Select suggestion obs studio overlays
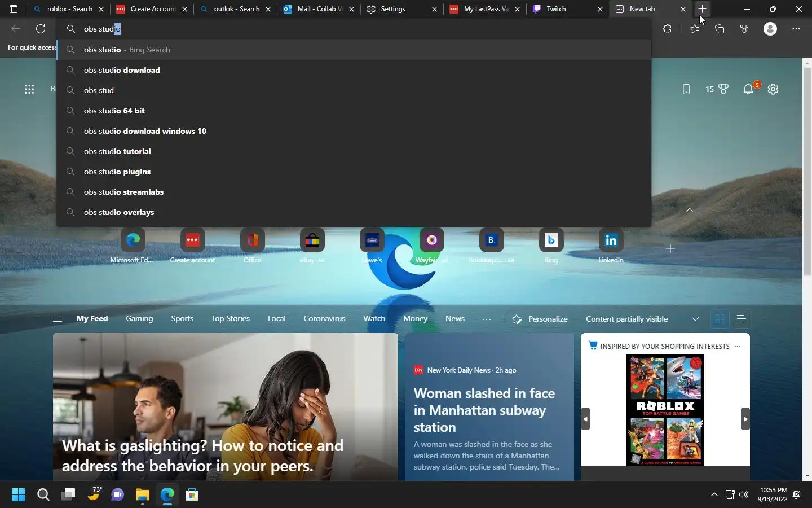 (x=354, y=212)
